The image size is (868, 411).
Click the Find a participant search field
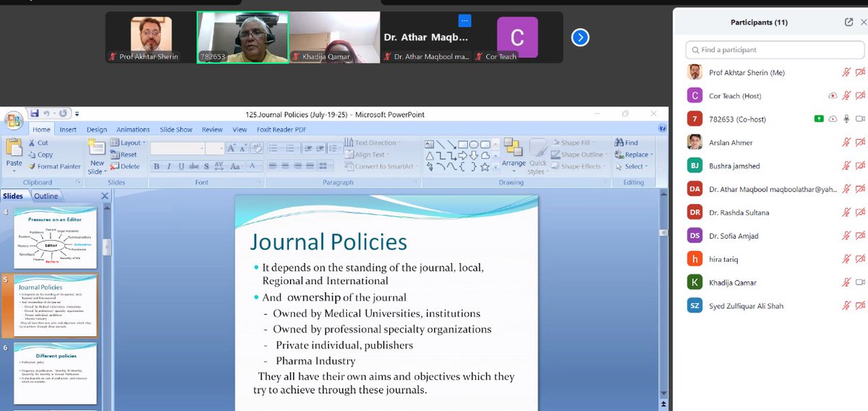click(x=775, y=50)
